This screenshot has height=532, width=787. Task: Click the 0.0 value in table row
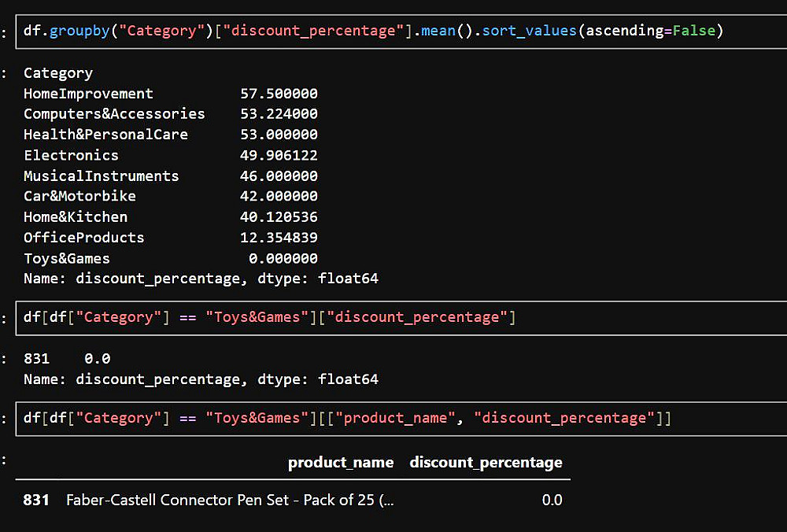[x=552, y=500]
